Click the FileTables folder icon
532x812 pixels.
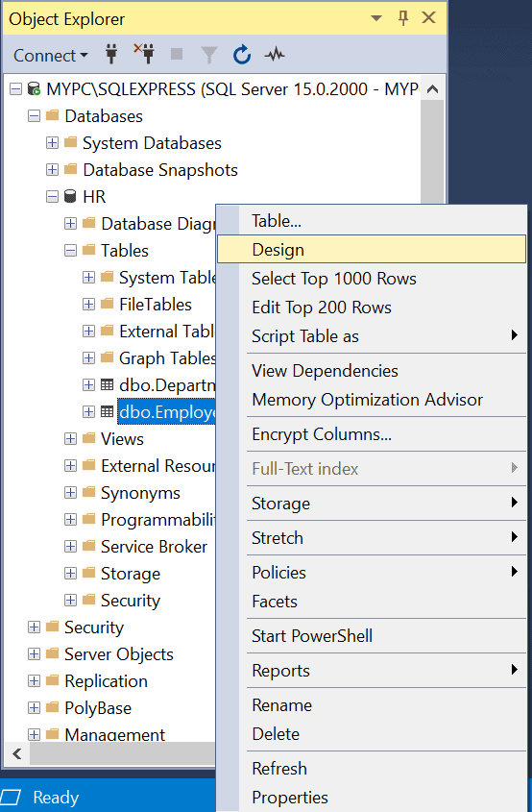(x=107, y=304)
